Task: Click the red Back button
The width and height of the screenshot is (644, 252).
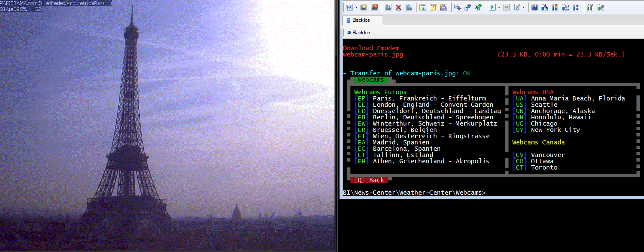Action: 369,180
